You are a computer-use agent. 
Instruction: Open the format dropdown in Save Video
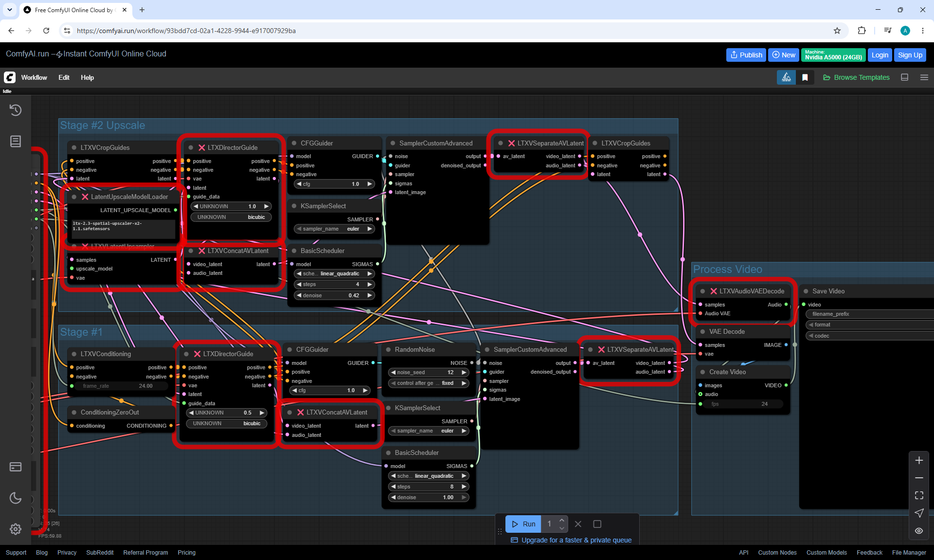pyautogui.click(x=870, y=325)
